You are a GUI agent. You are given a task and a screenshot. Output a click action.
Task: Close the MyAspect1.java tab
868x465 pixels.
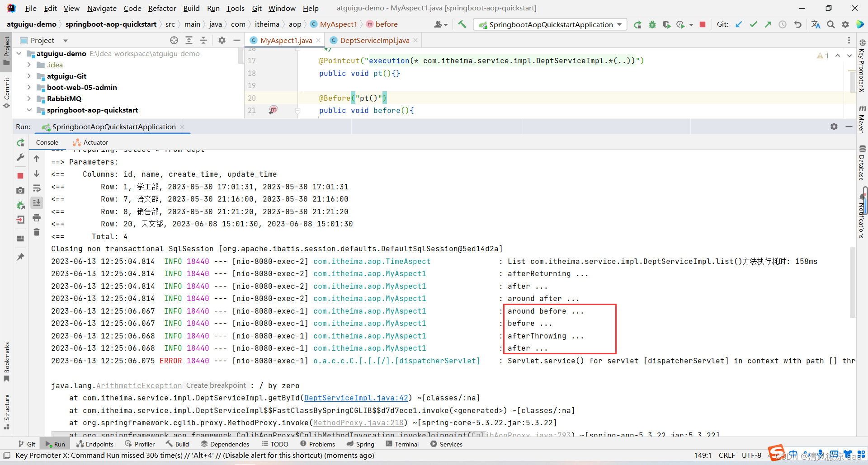pos(318,40)
